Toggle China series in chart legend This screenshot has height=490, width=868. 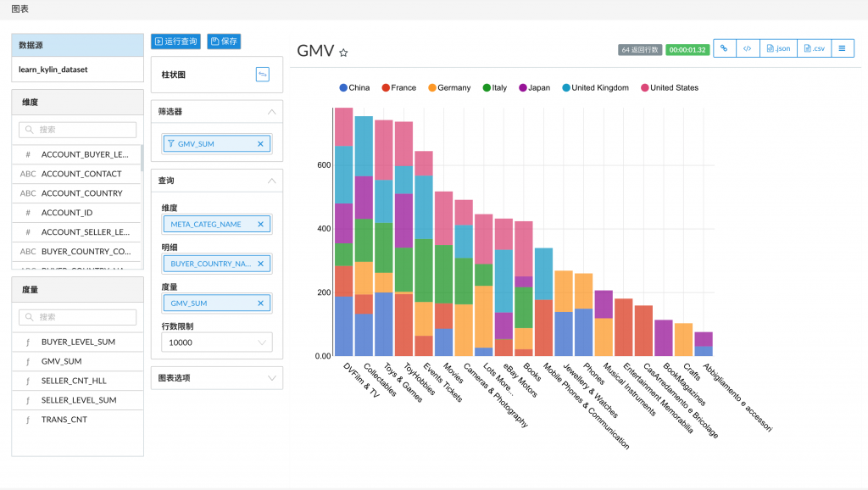[353, 88]
